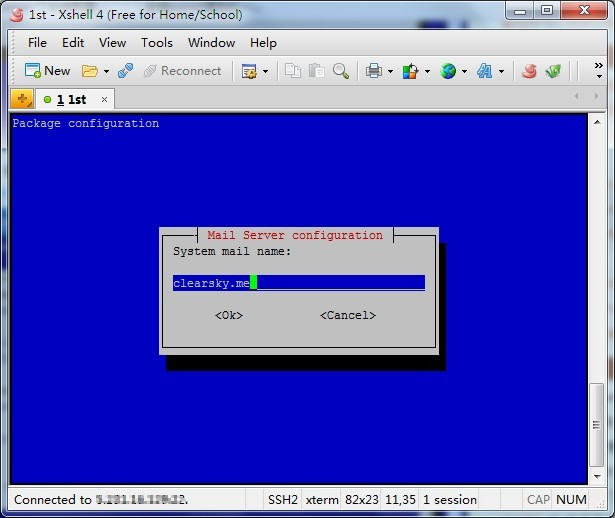Expand the Print dropdown arrow
The height and width of the screenshot is (518, 615).
click(x=389, y=71)
